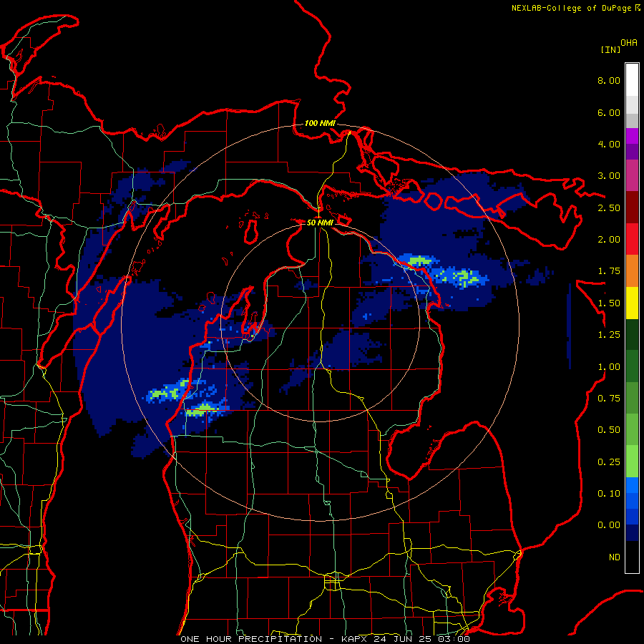Pick the bright magenta legend swatch
This screenshot has height=644, width=644.
(x=632, y=136)
